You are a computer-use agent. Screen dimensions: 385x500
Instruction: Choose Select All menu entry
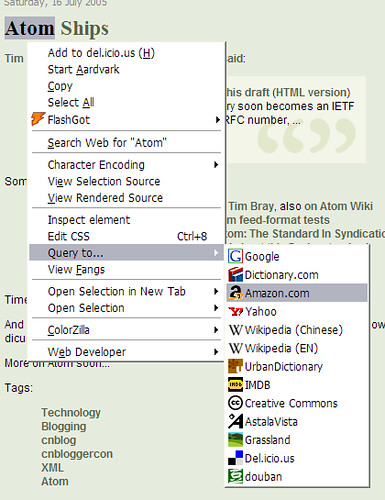(x=126, y=102)
